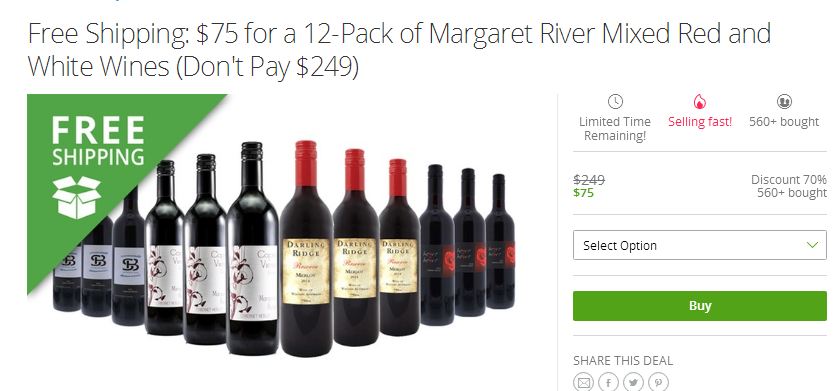Open the Select Option dropdown
839x391 pixels.
[699, 245]
